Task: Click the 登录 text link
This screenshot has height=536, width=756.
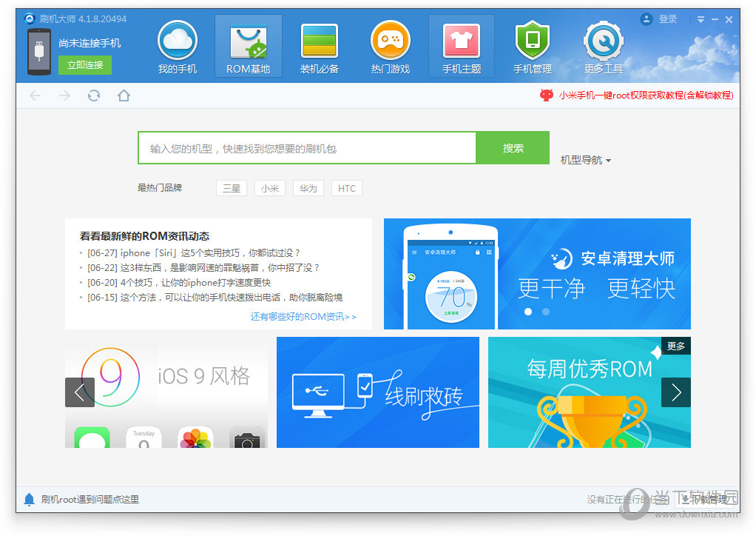Action: (x=668, y=19)
